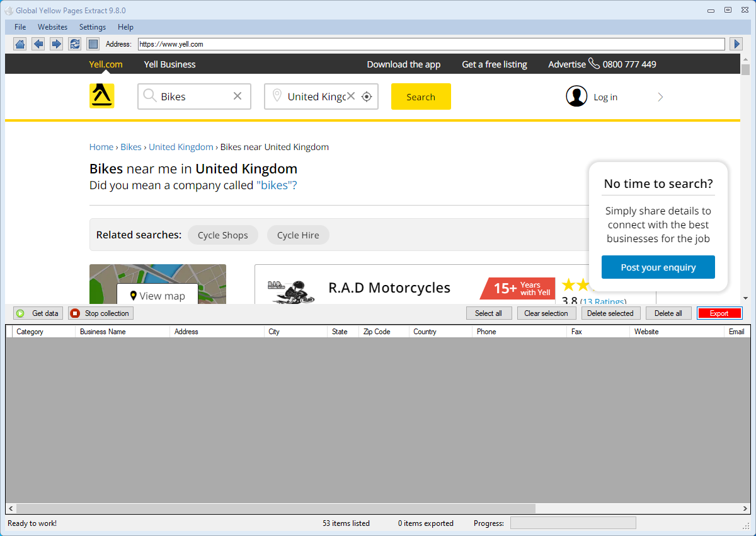
Task: Click the Stop loading square icon
Action: point(93,44)
